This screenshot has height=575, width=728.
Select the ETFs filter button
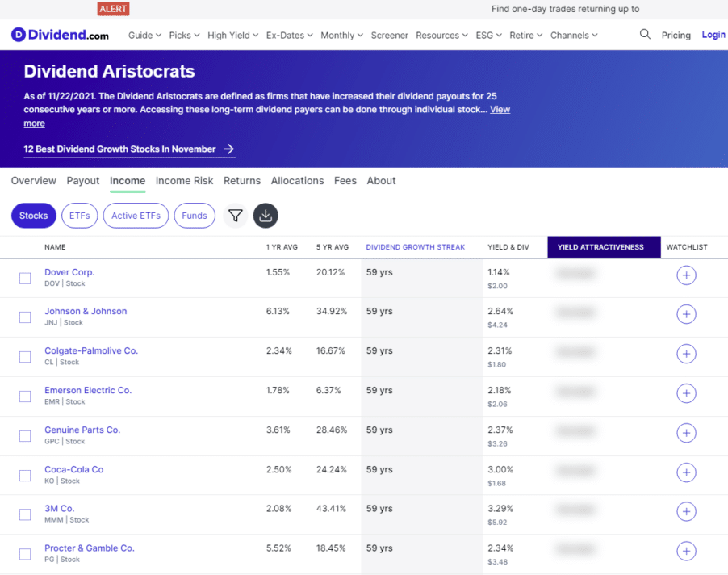(79, 216)
